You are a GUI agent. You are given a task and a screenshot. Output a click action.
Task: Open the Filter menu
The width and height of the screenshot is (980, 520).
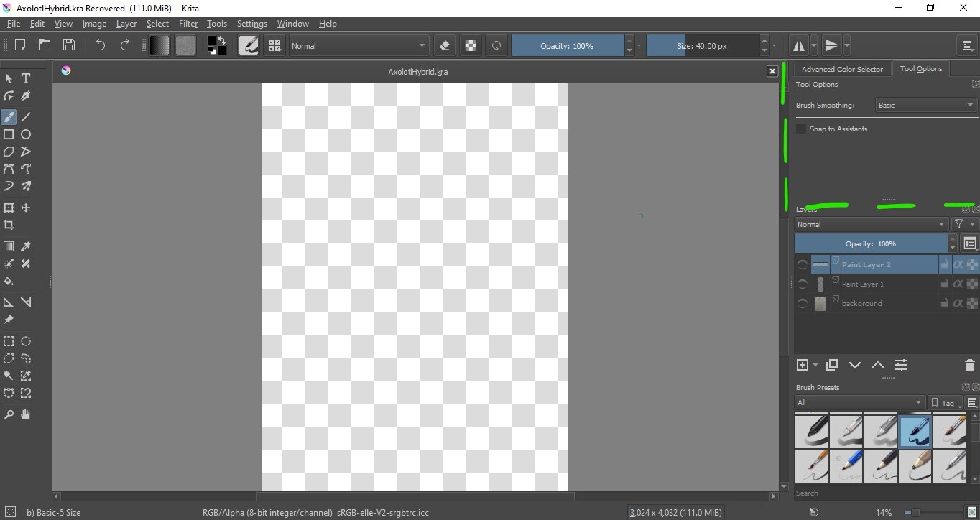188,24
